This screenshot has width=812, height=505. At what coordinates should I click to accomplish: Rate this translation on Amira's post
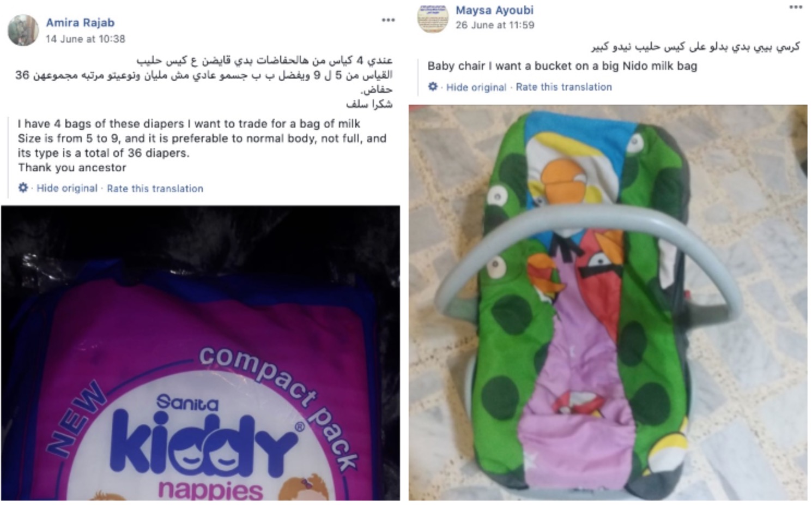(155, 189)
